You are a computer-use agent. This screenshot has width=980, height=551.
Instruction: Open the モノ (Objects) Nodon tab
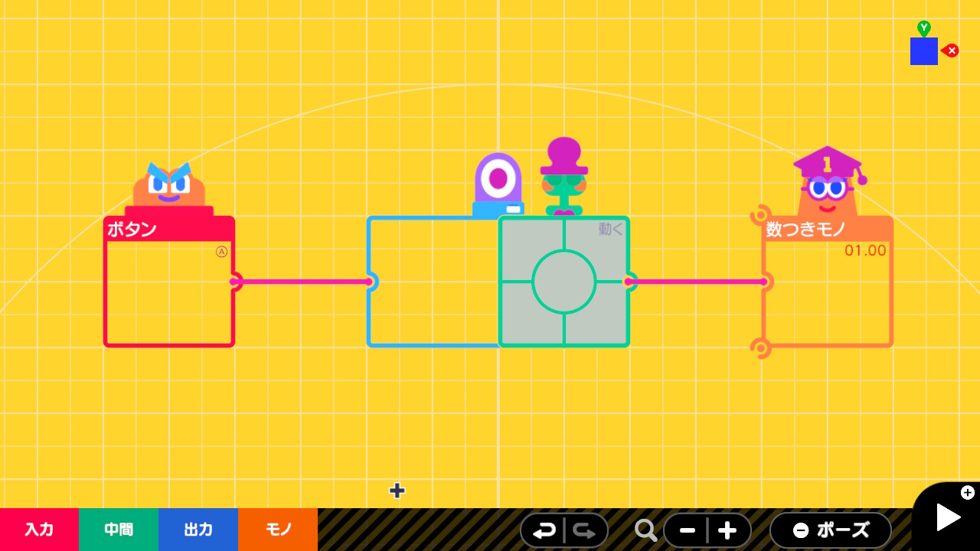click(278, 530)
